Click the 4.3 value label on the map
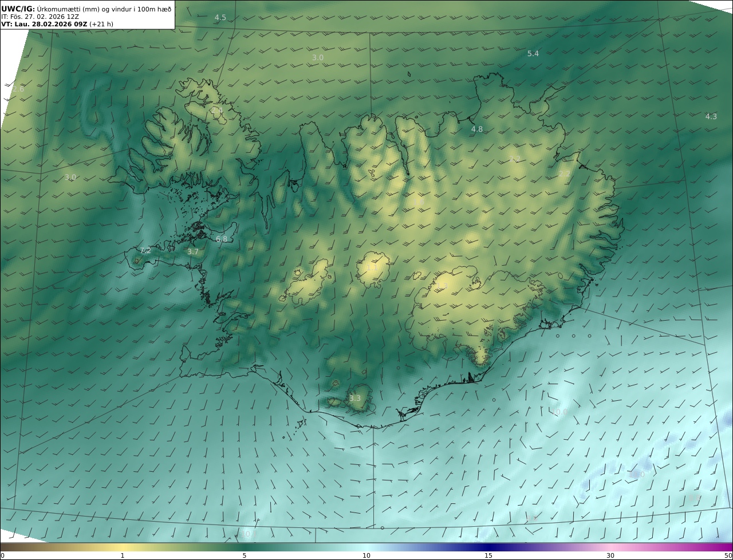Image resolution: width=733 pixels, height=560 pixels. tap(711, 116)
